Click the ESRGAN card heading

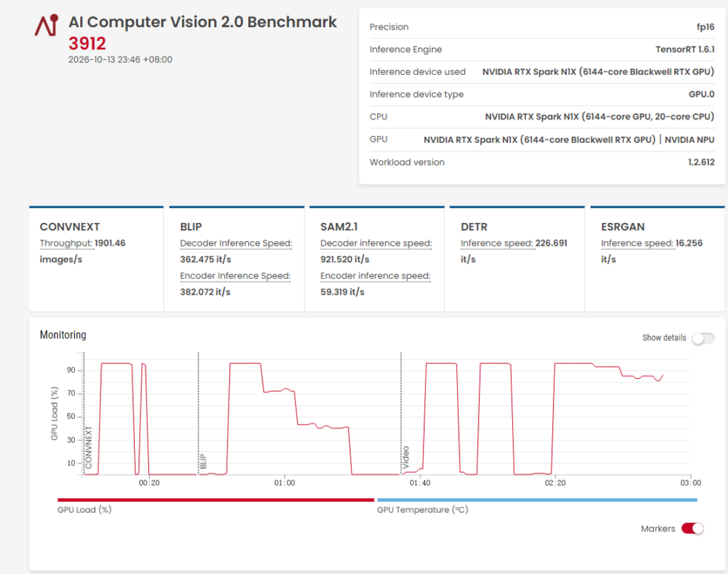(623, 227)
